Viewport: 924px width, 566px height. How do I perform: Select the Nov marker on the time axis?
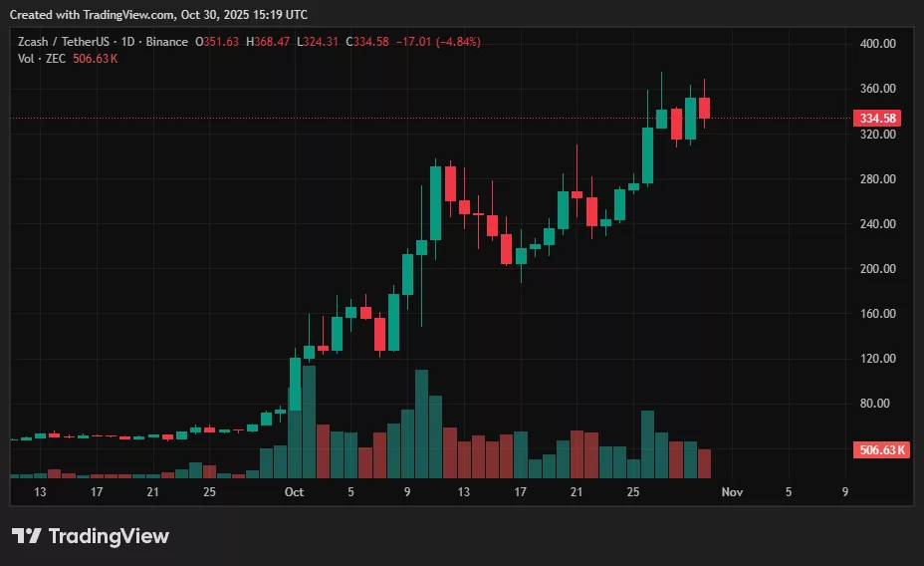tap(732, 491)
